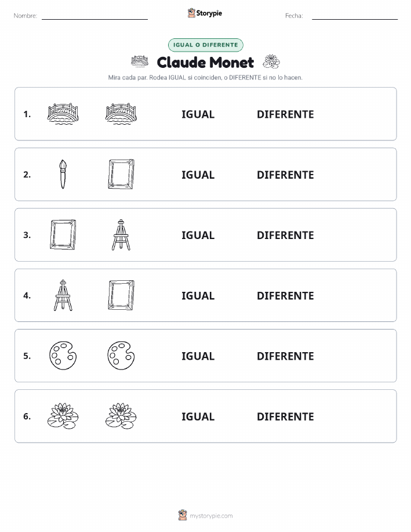Choose DIFERENTE in row 4
The image size is (411, 532).
(285, 295)
